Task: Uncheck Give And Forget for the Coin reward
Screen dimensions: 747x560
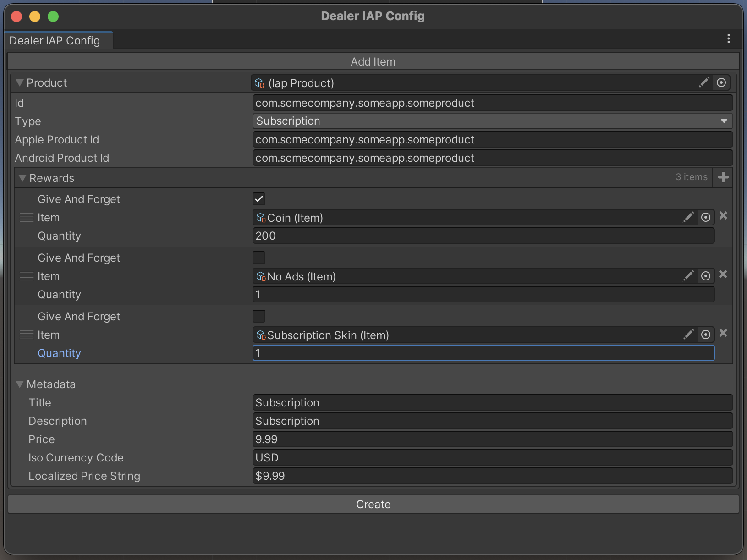Action: 259,199
